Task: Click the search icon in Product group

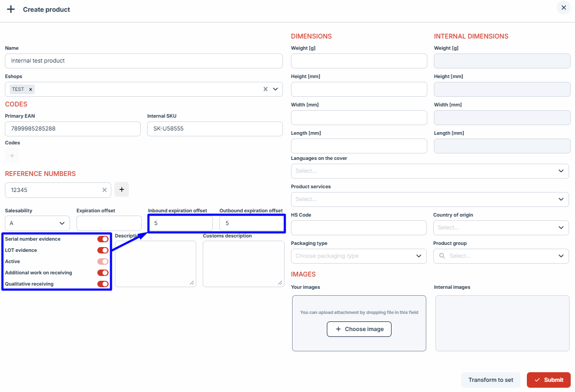Action: [442, 256]
